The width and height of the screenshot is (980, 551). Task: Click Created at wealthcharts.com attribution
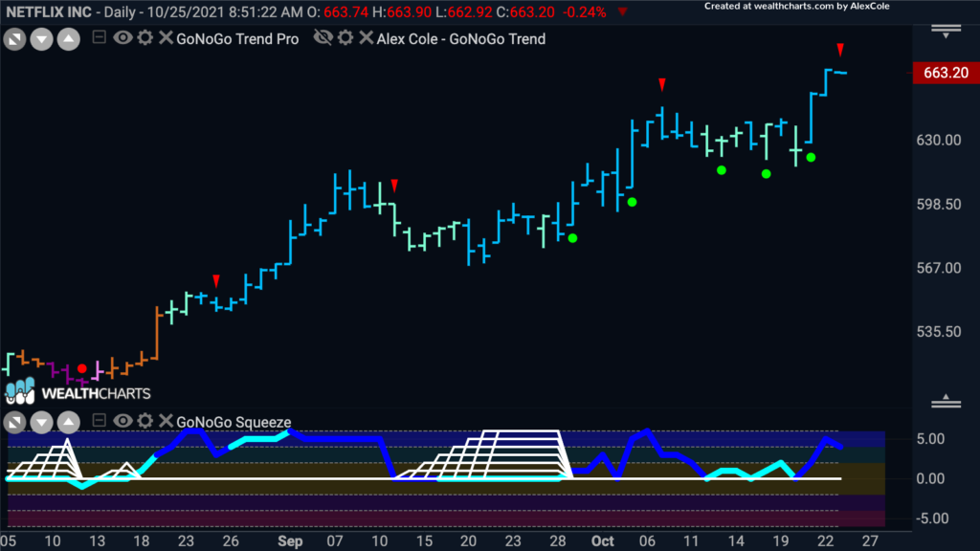pyautogui.click(x=797, y=7)
